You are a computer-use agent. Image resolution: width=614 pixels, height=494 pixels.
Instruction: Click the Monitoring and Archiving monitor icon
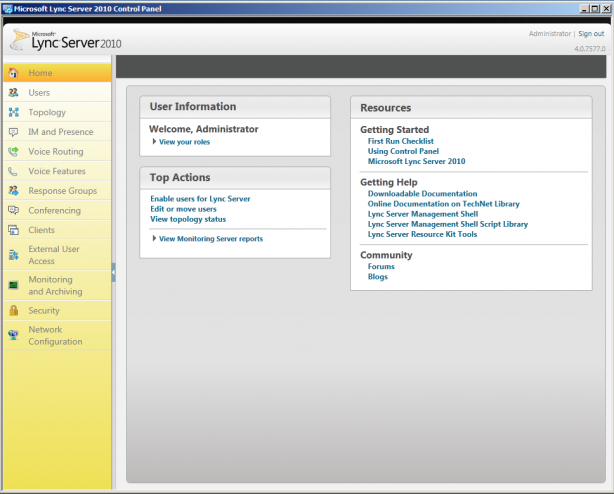(x=14, y=285)
